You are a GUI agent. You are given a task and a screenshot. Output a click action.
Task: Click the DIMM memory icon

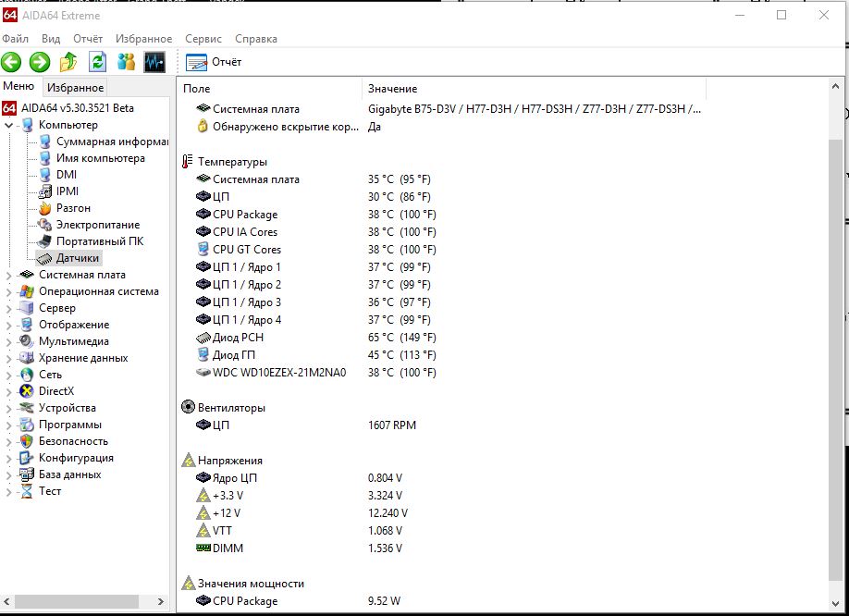(203, 548)
